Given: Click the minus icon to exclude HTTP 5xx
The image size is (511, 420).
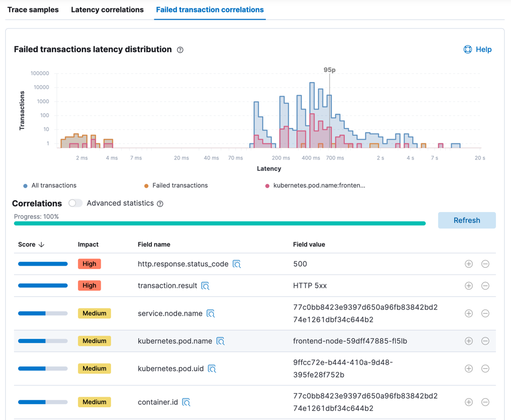Looking at the screenshot, I should (x=485, y=285).
